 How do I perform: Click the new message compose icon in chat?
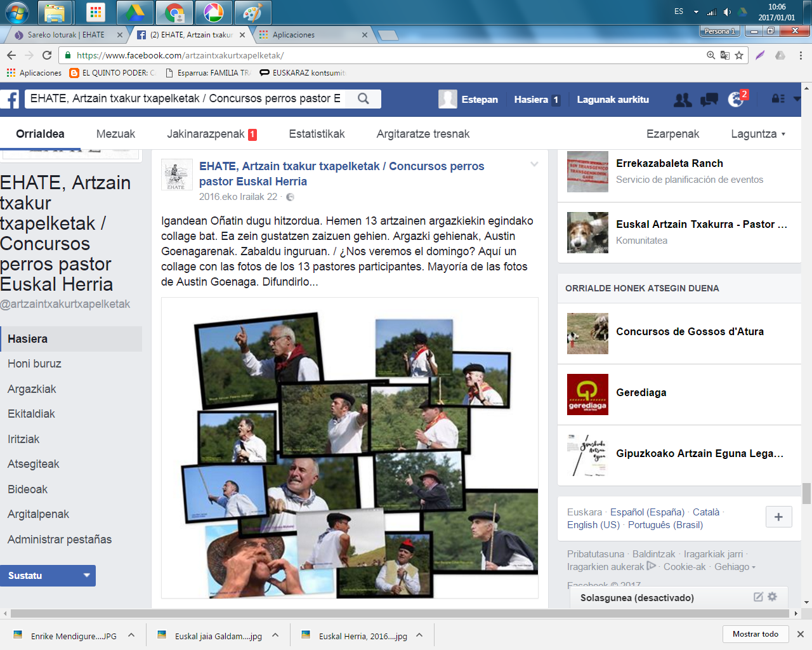(x=758, y=597)
